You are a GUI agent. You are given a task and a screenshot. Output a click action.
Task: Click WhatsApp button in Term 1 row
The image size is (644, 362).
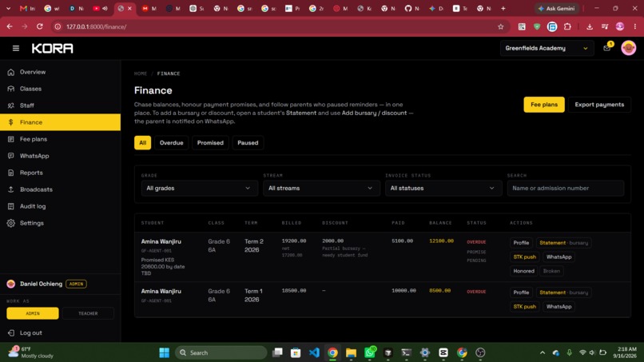pos(559,307)
